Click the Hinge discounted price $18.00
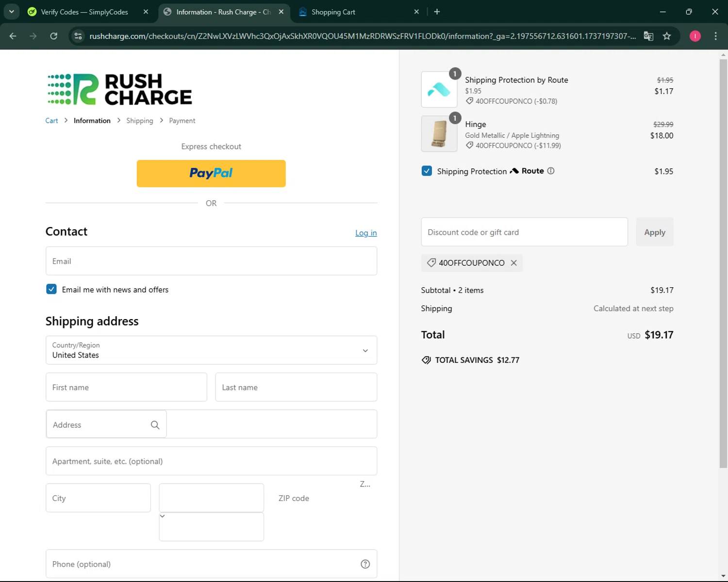The width and height of the screenshot is (728, 582). point(662,135)
